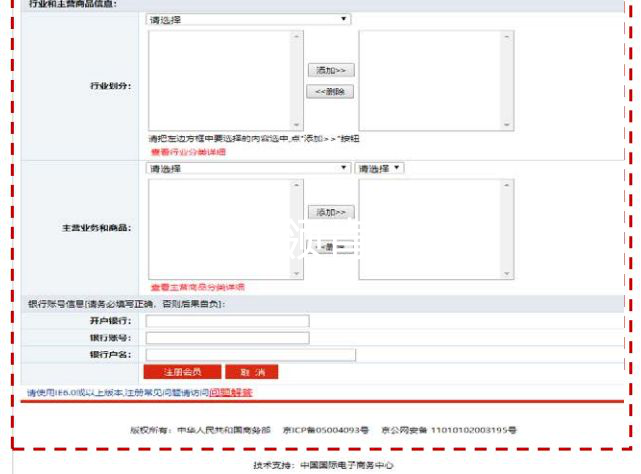Focus the 银行账号 input field
The width and height of the screenshot is (641, 474).
[x=227, y=338]
